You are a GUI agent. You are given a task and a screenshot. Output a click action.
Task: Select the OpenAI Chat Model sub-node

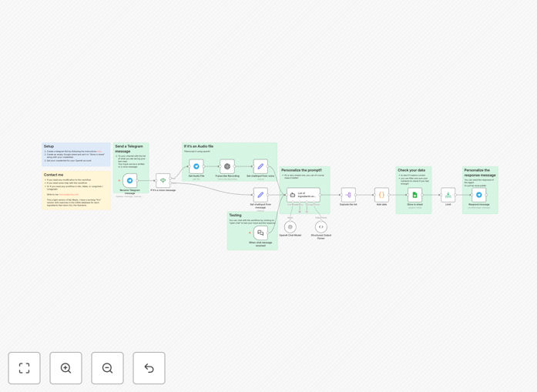[x=290, y=226]
